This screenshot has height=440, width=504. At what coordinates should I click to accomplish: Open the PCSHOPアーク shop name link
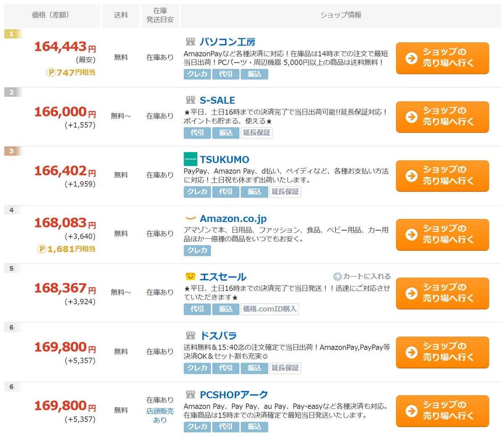[234, 395]
